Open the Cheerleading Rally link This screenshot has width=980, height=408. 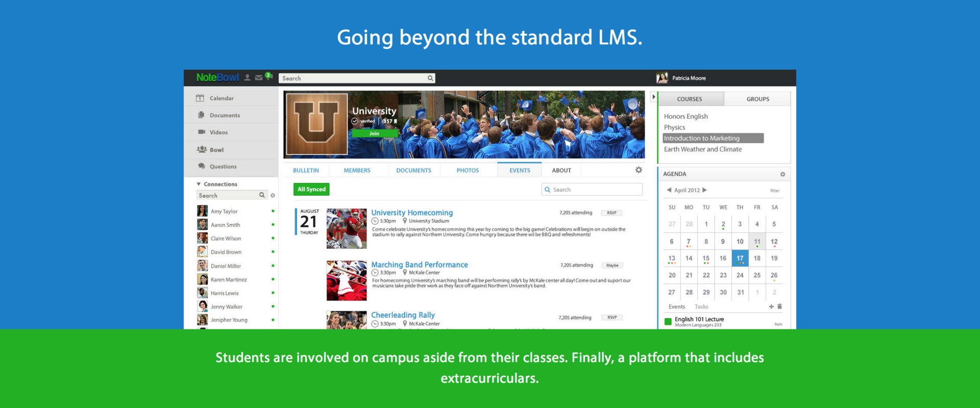[403, 315]
